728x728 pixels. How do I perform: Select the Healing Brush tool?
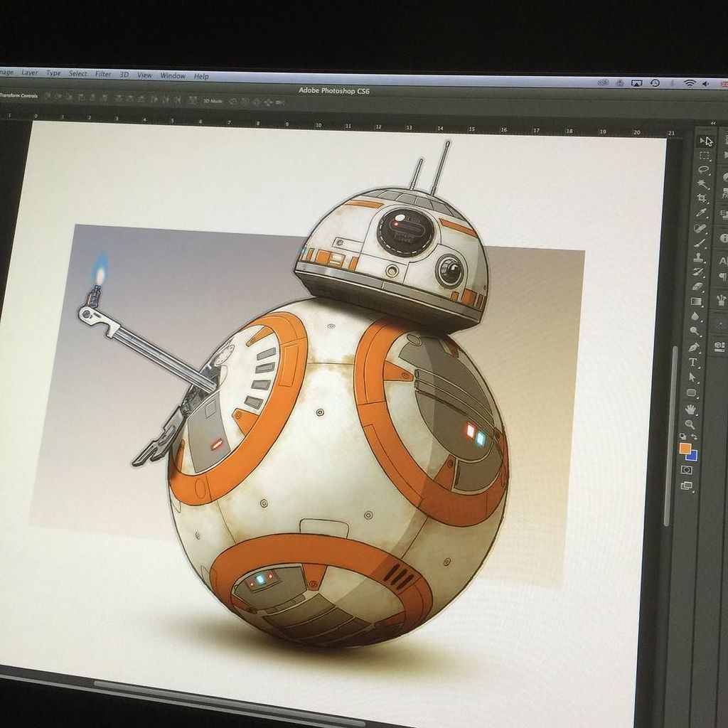(x=700, y=228)
